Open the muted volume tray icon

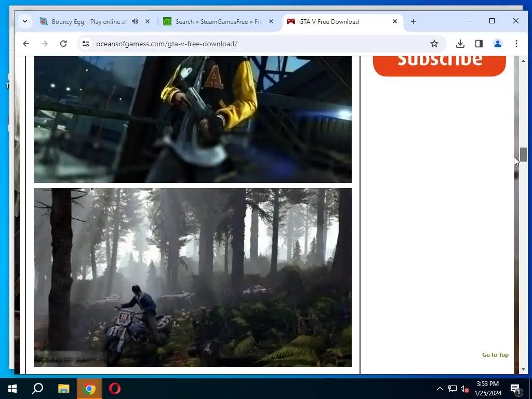tap(464, 389)
